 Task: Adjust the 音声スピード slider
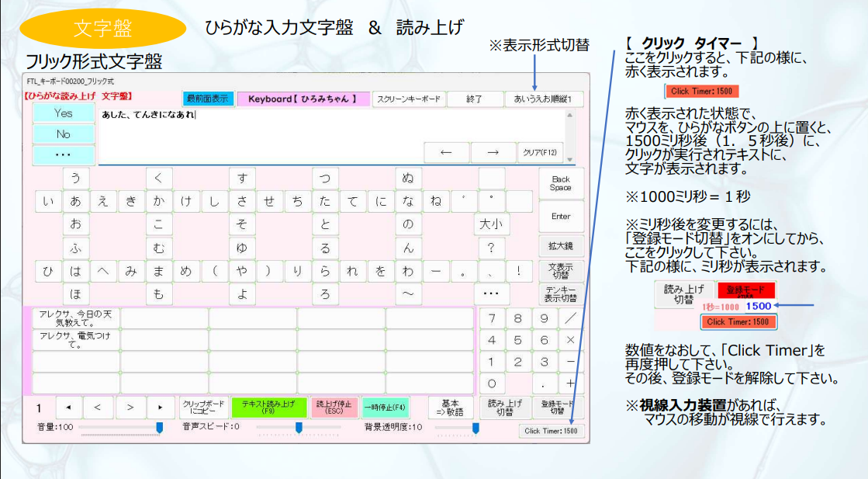[299, 428]
